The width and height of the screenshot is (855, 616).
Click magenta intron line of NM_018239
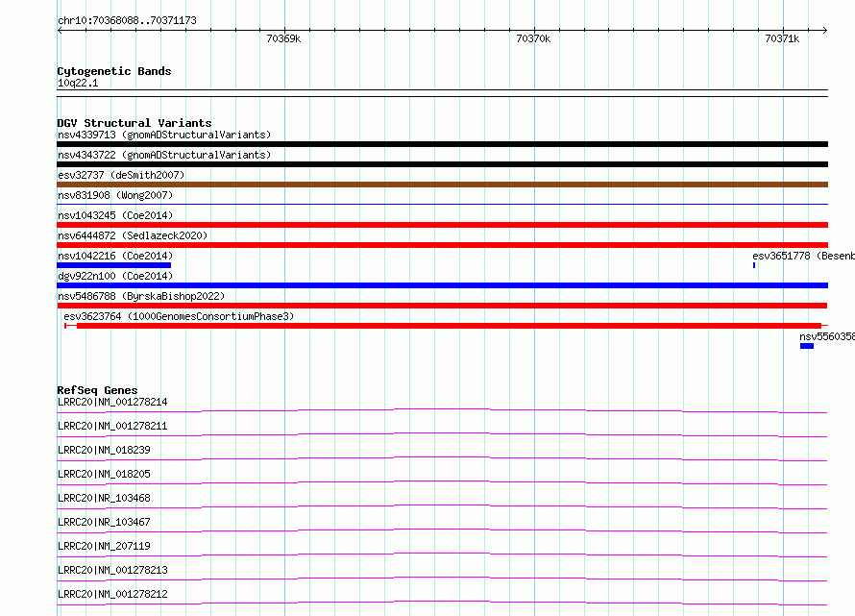click(442, 458)
